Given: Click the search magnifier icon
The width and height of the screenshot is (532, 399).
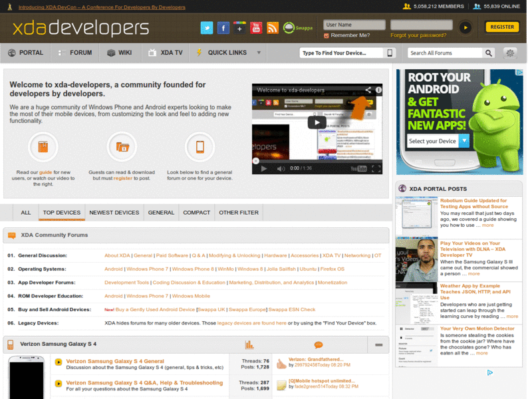Looking at the screenshot, I should tap(488, 53).
